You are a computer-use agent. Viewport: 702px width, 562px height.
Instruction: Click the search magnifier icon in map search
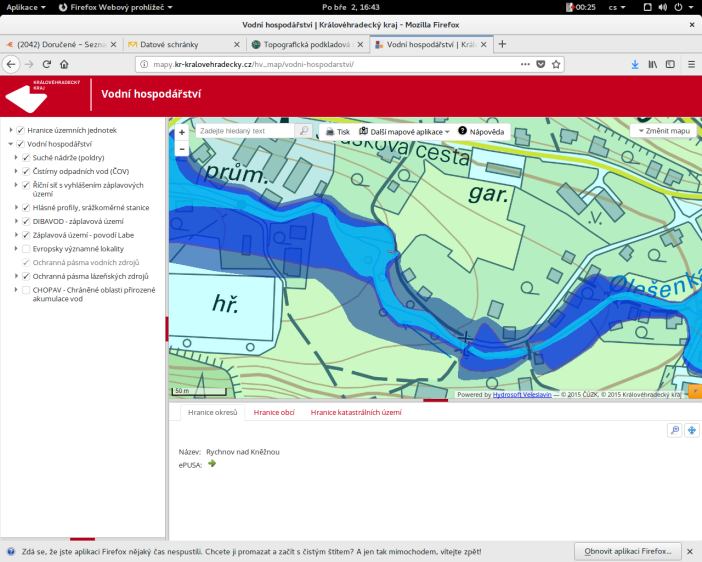[304, 131]
